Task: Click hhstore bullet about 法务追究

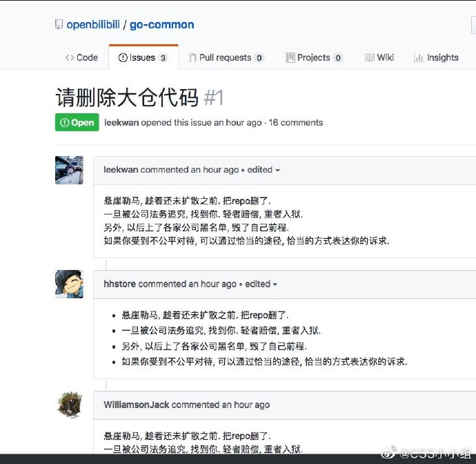Action: pos(221,330)
